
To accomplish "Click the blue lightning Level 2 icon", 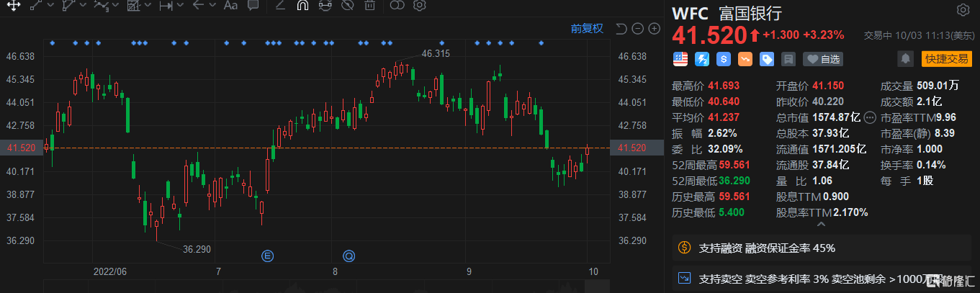I will pos(702,59).
